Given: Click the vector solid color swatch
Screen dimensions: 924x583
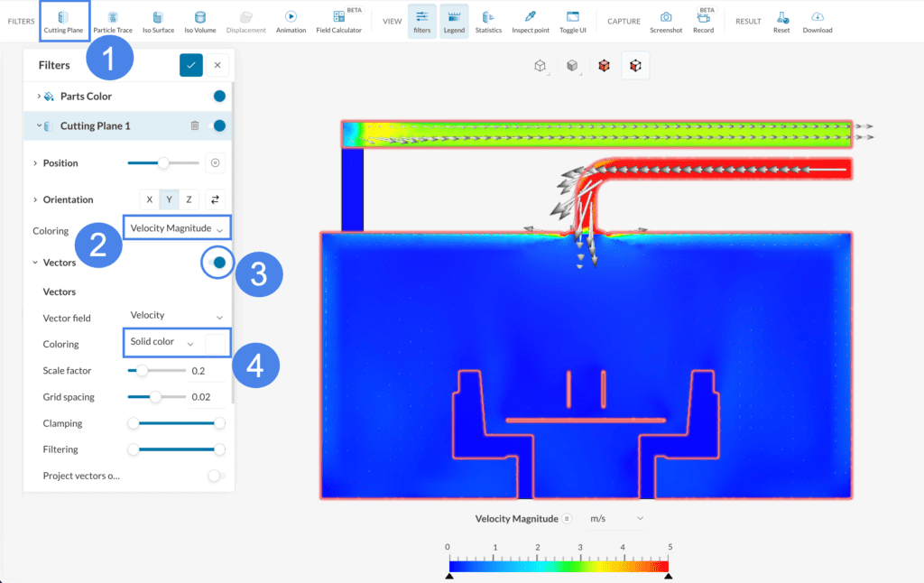Looking at the screenshot, I should [x=217, y=343].
